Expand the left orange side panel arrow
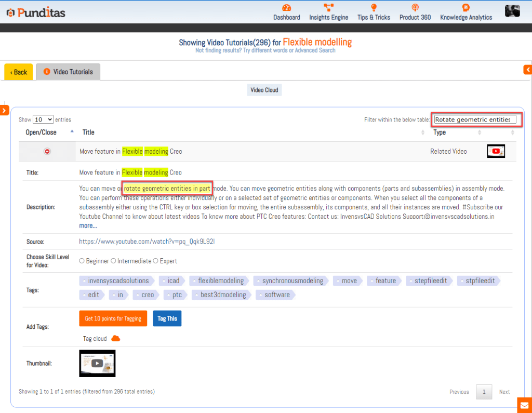The image size is (532, 413). (x=4, y=110)
